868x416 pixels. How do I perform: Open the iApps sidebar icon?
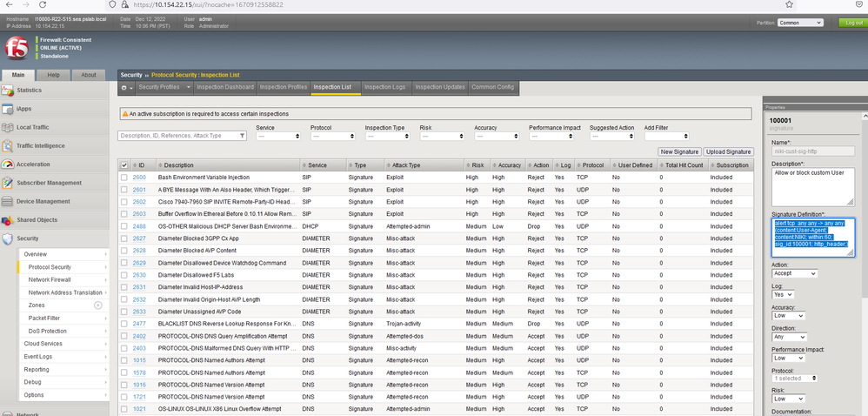pyautogui.click(x=9, y=109)
